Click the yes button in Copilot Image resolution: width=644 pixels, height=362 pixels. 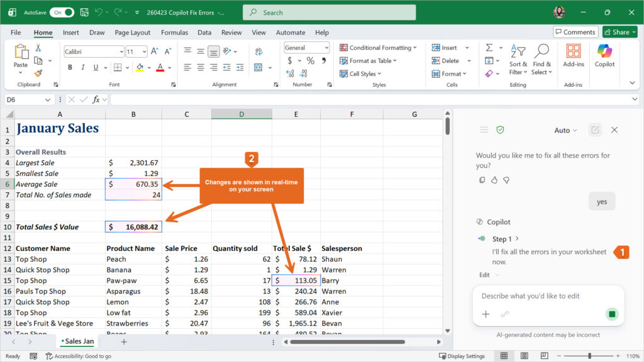pos(601,201)
